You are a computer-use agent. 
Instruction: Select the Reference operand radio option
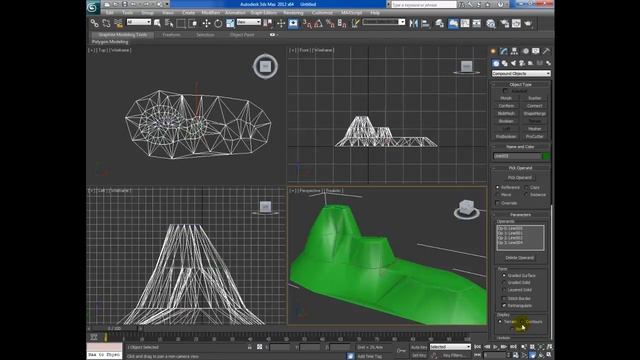click(498, 187)
